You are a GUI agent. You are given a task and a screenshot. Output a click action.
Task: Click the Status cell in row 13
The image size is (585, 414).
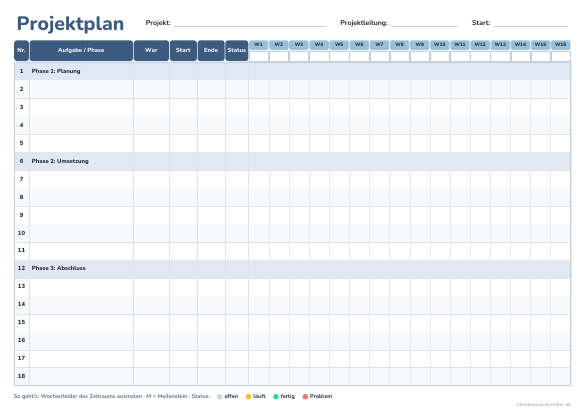point(237,286)
